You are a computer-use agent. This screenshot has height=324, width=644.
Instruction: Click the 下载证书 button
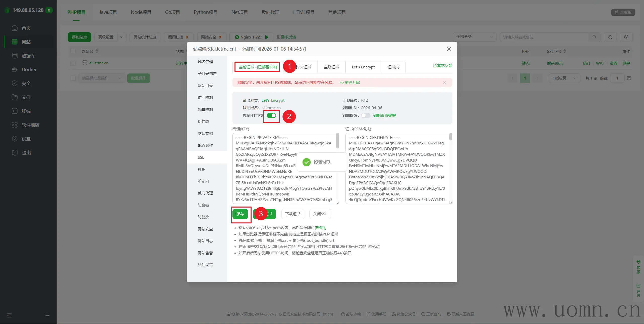[293, 214]
